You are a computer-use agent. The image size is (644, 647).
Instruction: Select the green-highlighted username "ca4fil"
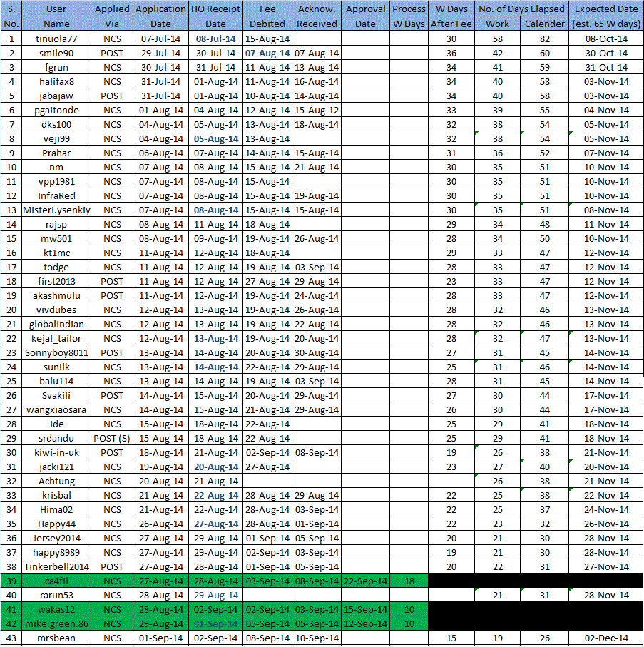click(x=56, y=581)
